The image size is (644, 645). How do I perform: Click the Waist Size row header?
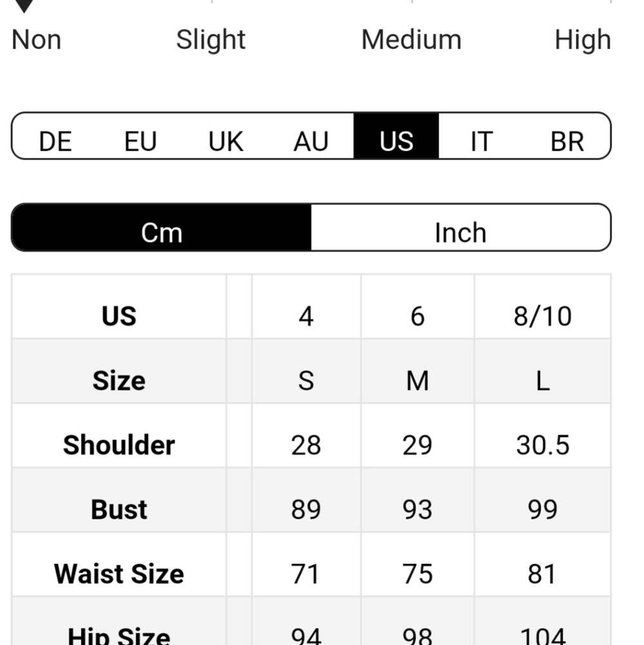point(119,573)
